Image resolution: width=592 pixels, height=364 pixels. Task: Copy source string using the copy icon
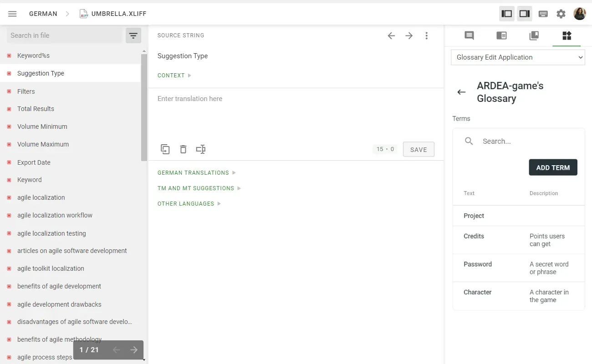coord(165,149)
